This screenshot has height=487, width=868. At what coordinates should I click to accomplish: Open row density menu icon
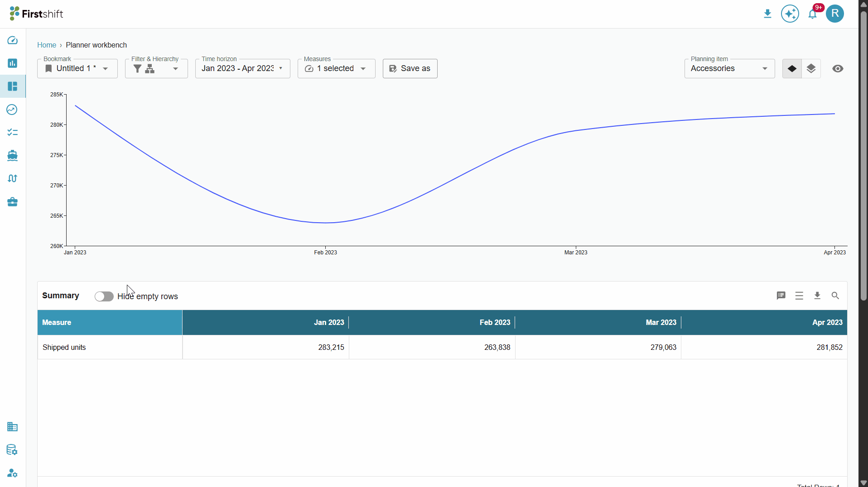[799, 296]
